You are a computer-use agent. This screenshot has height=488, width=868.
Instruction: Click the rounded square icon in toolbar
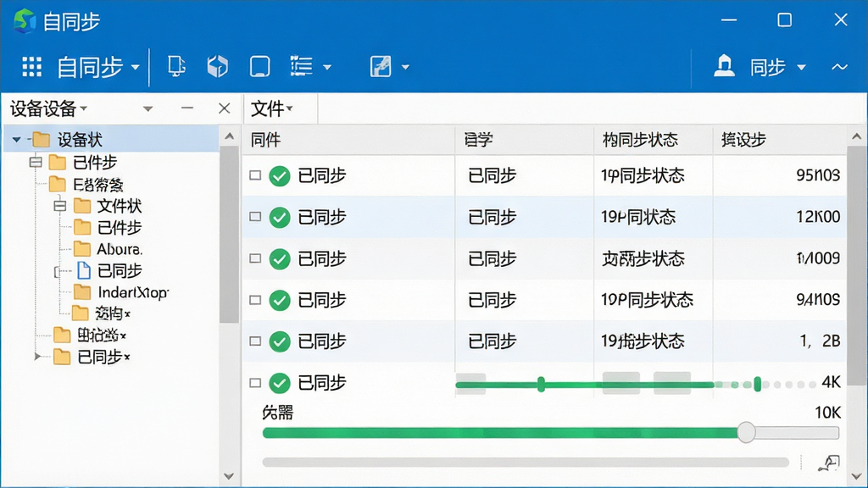coord(259,67)
